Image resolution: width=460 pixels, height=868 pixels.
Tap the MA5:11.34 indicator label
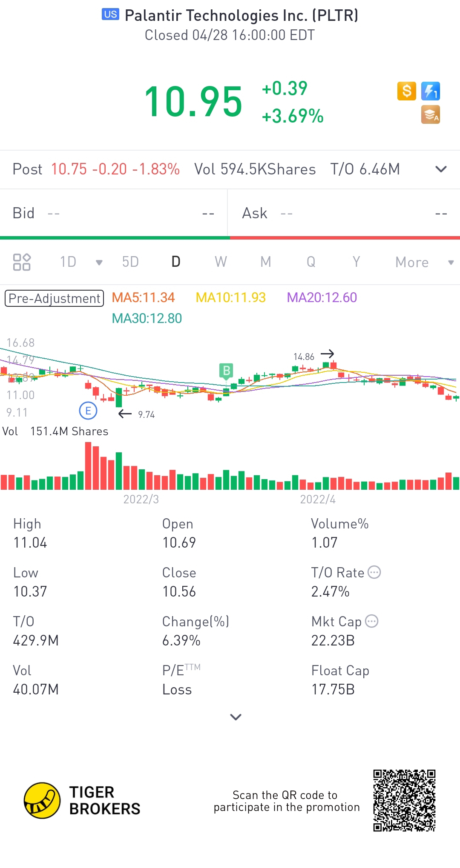coord(143,297)
